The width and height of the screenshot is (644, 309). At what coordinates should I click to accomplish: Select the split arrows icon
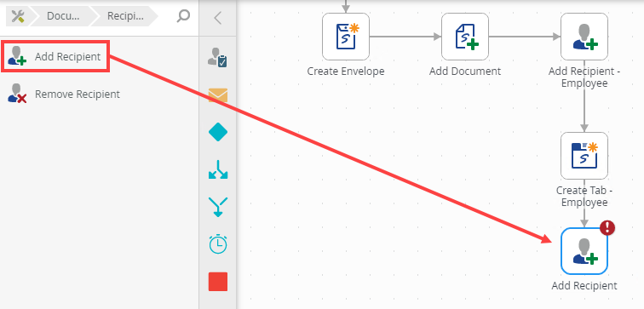coord(218,170)
